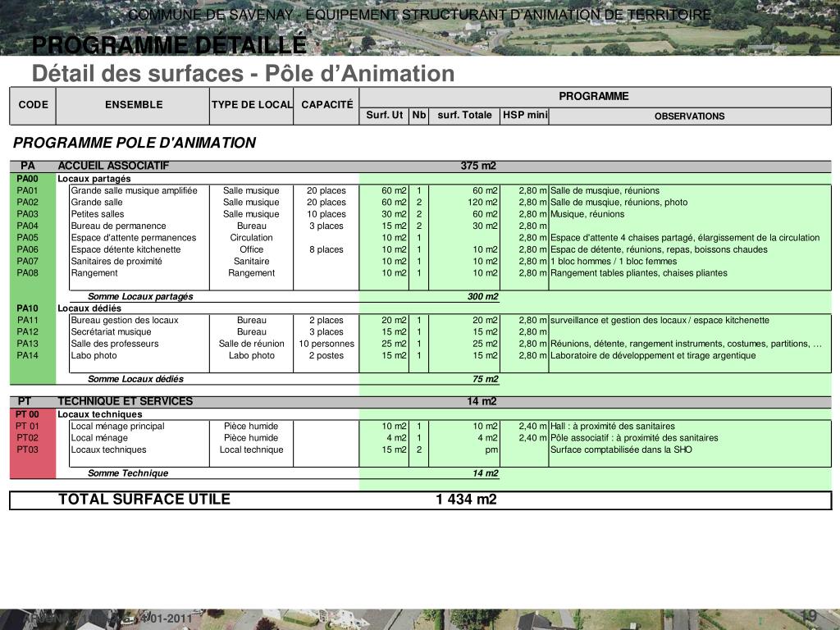Screen dimensions: 840x630
Task: Click the 'CAPACITÉ' column header
Action: [326, 105]
